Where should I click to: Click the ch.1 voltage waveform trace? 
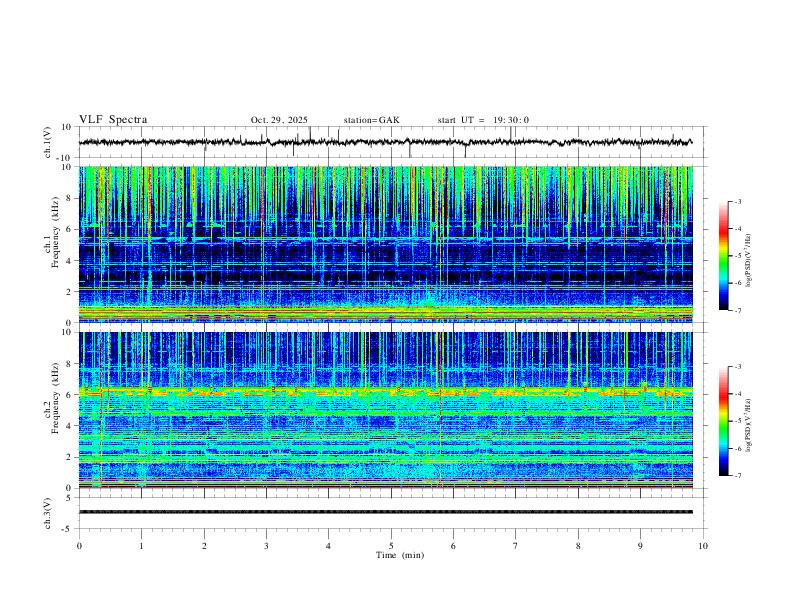[x=385, y=142]
